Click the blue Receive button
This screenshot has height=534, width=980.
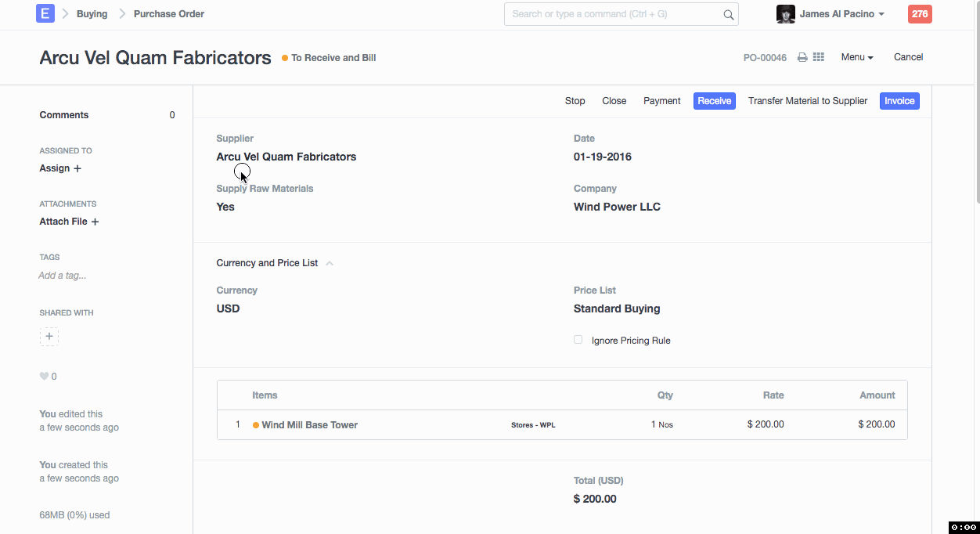click(x=714, y=101)
